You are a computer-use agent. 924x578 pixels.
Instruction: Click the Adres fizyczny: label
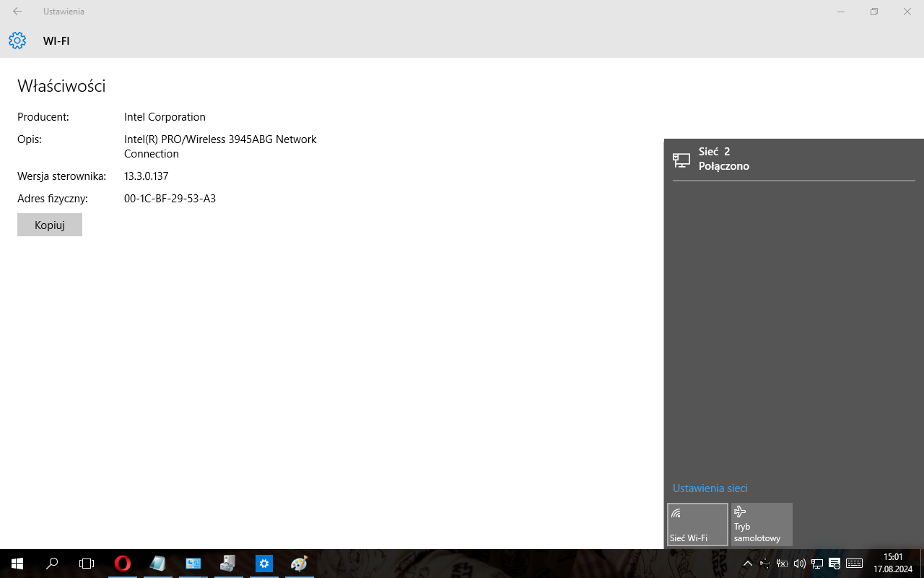(53, 198)
